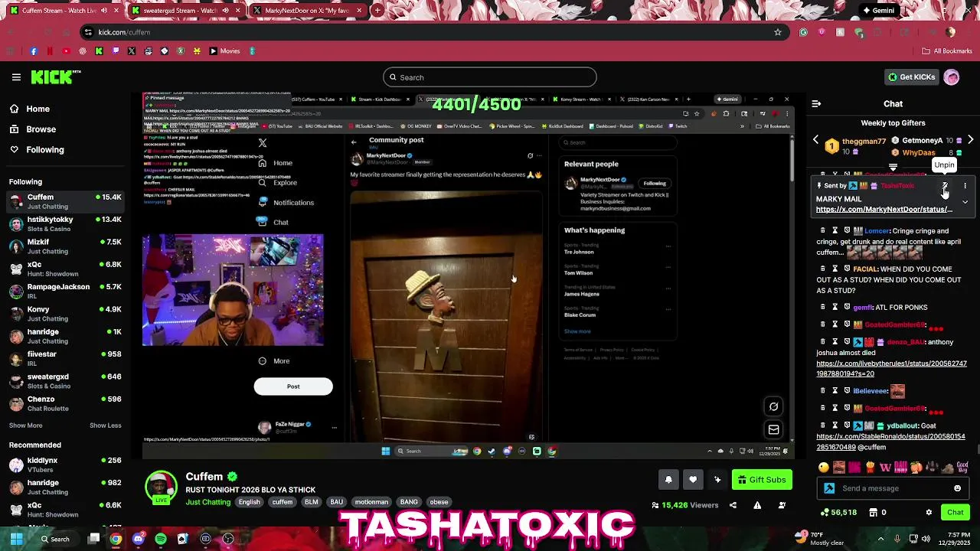This screenshot has width=980, height=551.
Task: Click Get KICKs button
Action: point(912,77)
